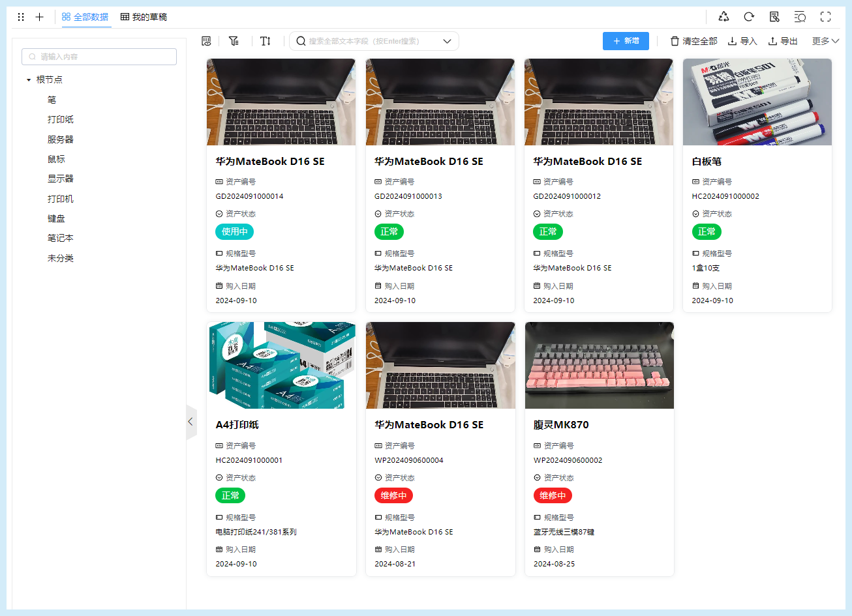Switch to the 我的草稿 tab
The width and height of the screenshot is (852, 616).
144,17
